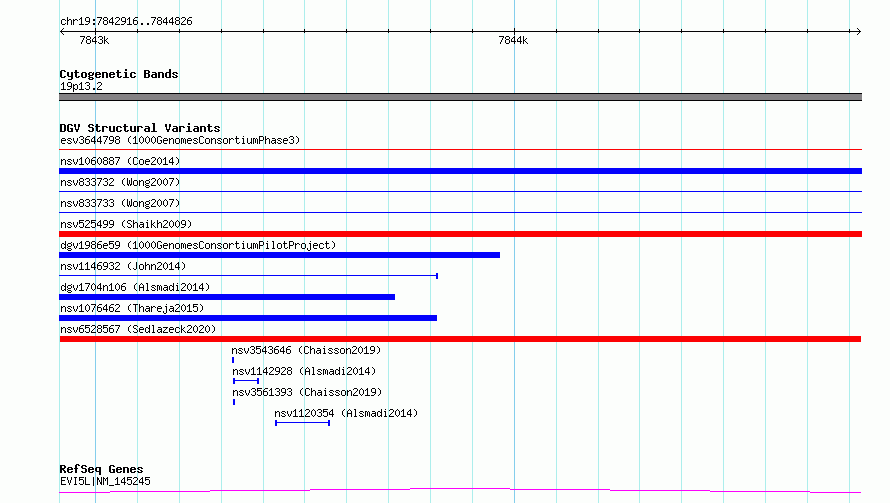Click the chr19:7842916..7844826 region label

pyautogui.click(x=126, y=21)
